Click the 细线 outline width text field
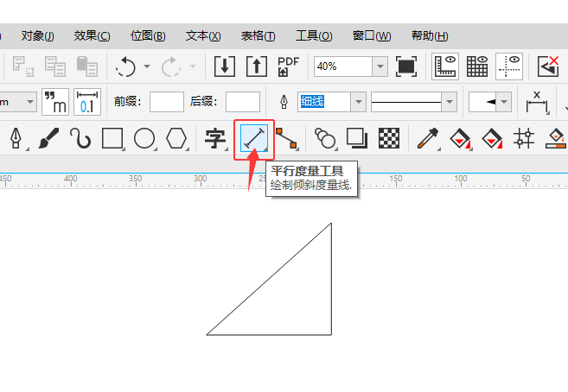The height and width of the screenshot is (392, 568). click(324, 102)
